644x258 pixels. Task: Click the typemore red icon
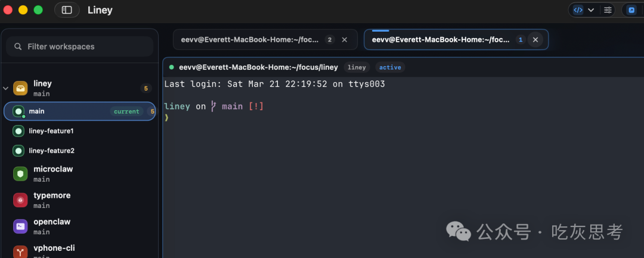click(20, 200)
